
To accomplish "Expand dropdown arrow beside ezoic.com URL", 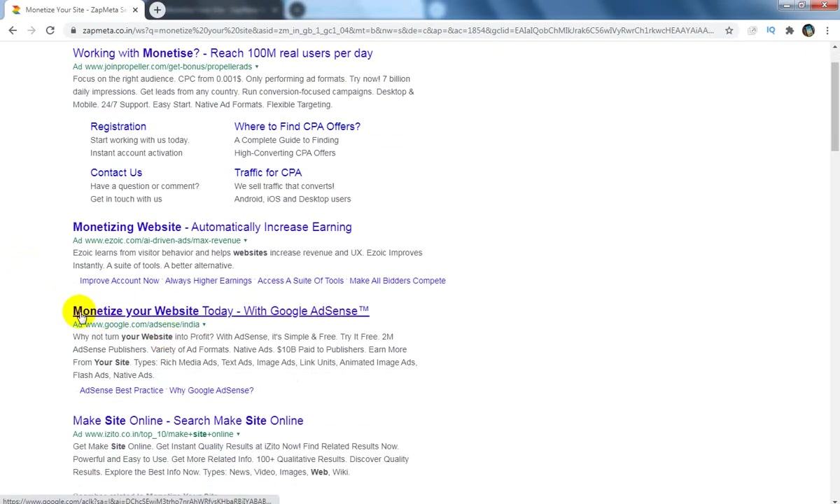I will (x=245, y=240).
